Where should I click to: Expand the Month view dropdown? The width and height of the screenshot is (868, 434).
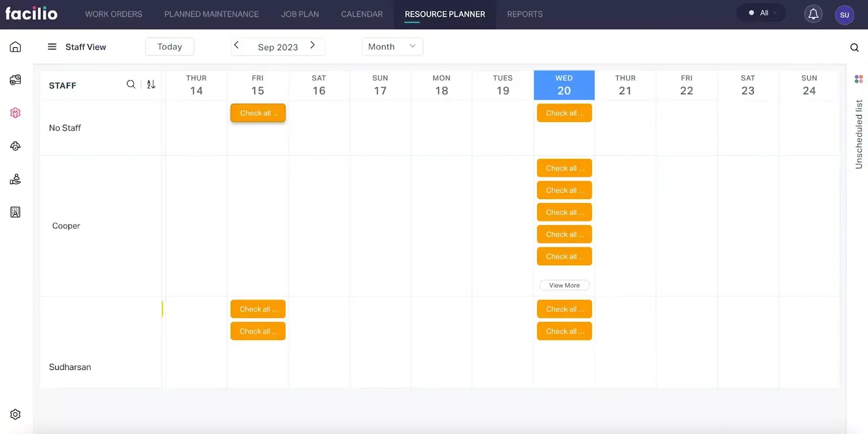[392, 47]
